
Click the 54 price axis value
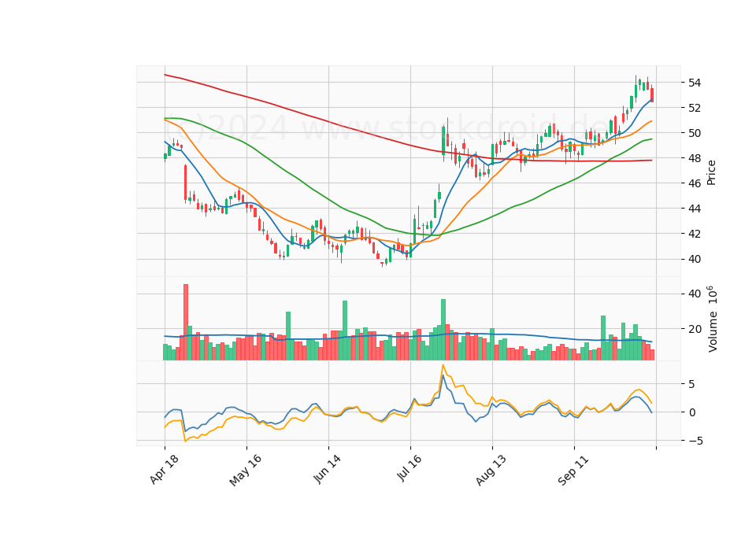pyautogui.click(x=695, y=83)
